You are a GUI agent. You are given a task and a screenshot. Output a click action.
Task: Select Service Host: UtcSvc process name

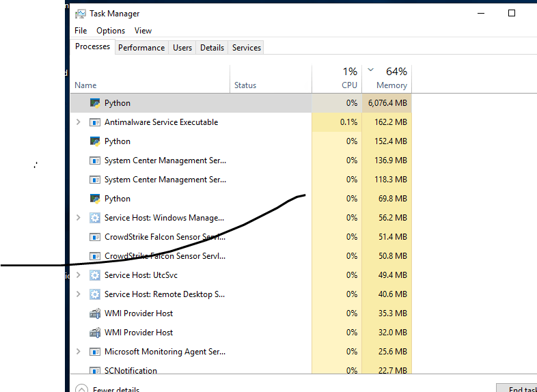pos(141,275)
